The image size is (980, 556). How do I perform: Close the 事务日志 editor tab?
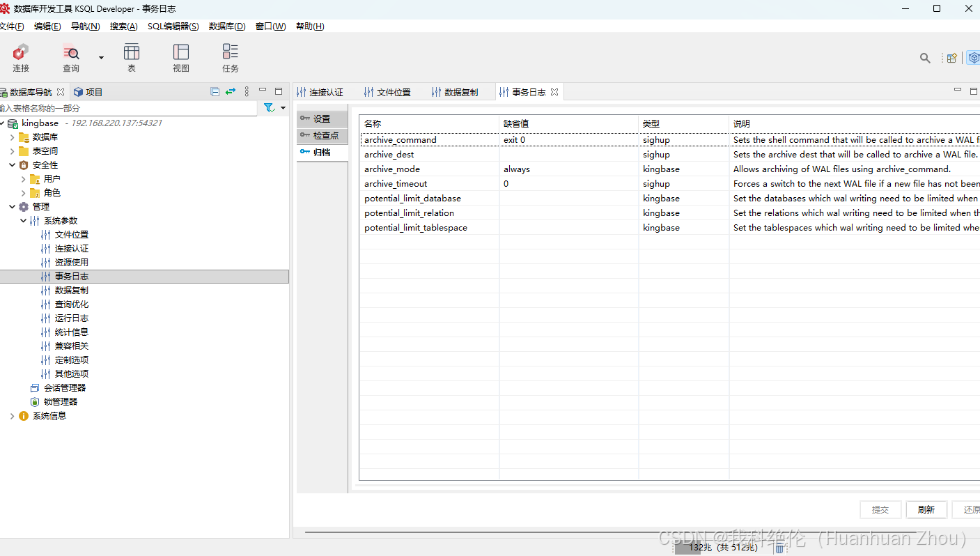coord(554,92)
